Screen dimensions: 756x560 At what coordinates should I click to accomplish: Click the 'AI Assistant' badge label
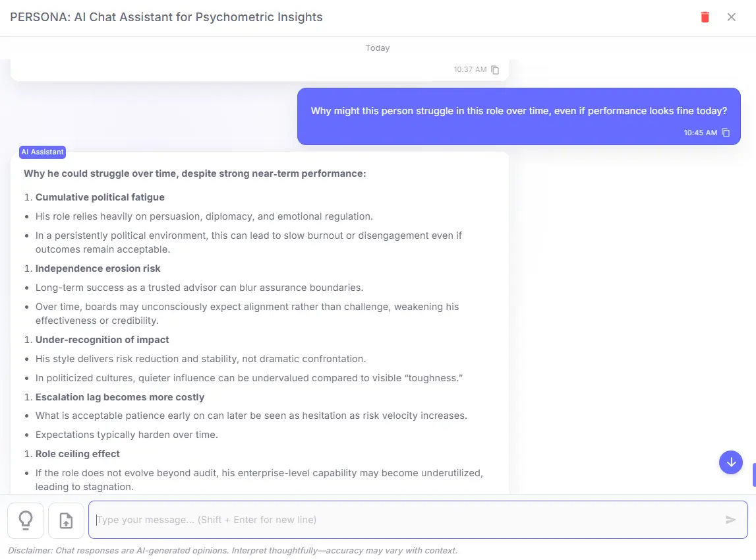(42, 152)
